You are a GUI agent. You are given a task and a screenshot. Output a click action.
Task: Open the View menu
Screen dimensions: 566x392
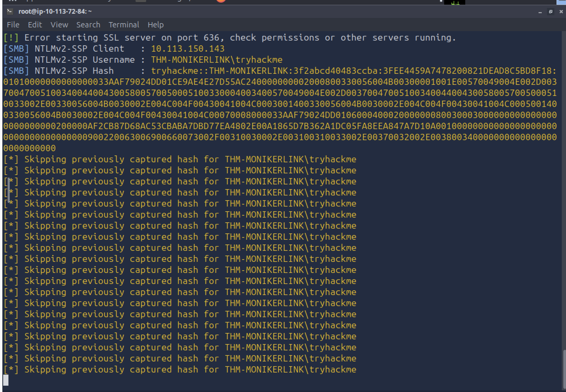59,25
